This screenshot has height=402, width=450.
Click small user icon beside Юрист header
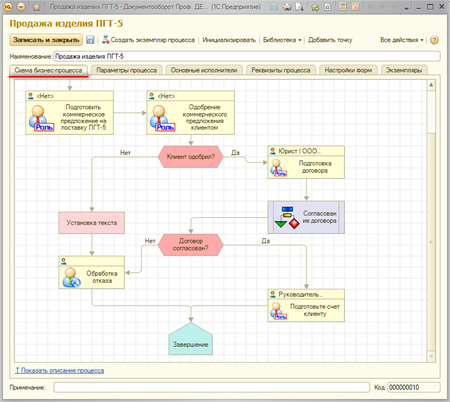tap(272, 151)
